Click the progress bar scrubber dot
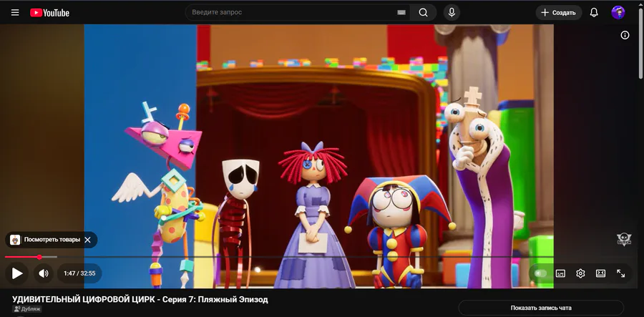 pos(39,257)
